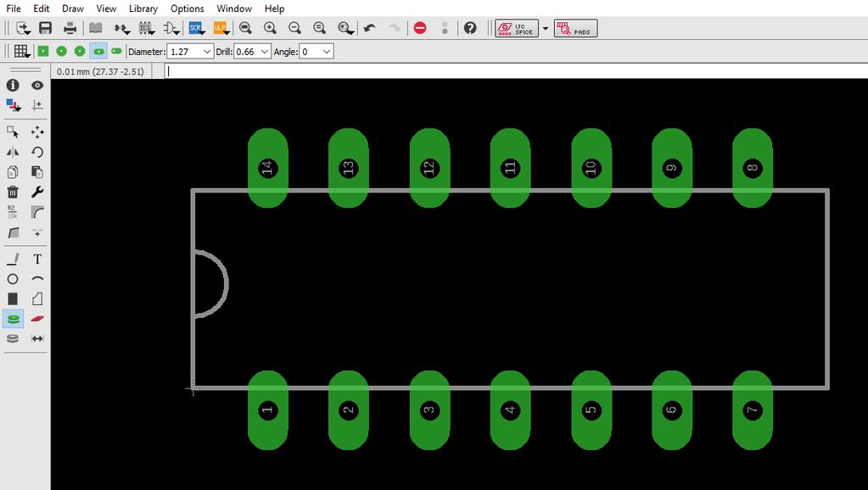Select the Arc tool

coord(37,279)
